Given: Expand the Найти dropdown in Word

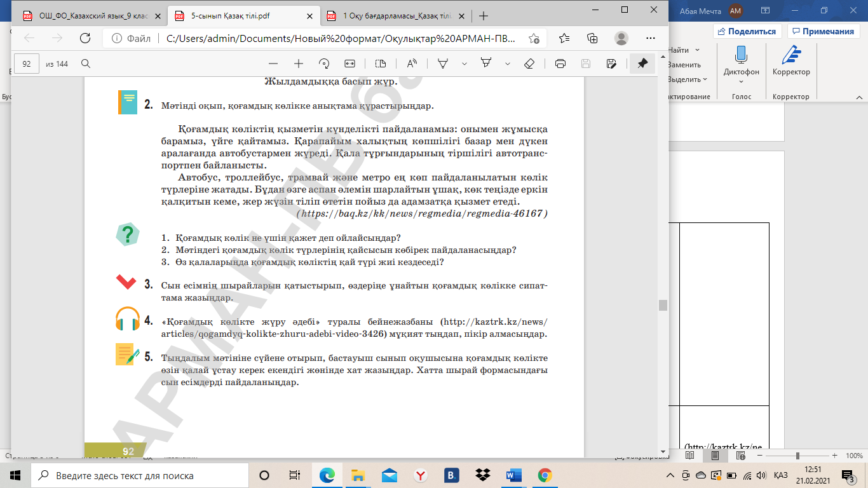Looking at the screenshot, I should click(x=697, y=50).
